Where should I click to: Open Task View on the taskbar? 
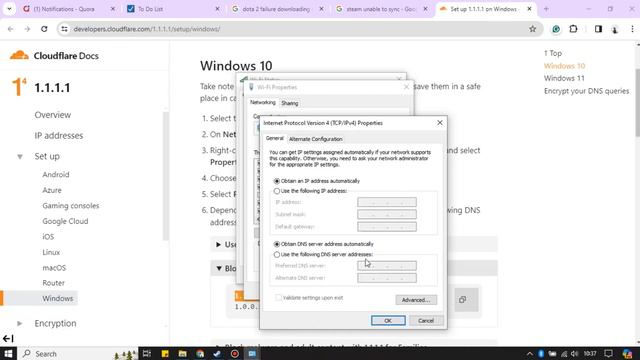(x=147, y=353)
